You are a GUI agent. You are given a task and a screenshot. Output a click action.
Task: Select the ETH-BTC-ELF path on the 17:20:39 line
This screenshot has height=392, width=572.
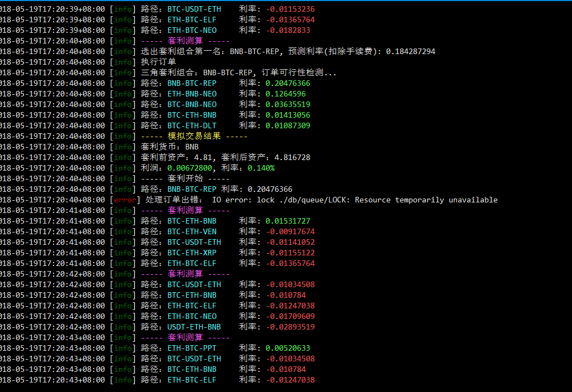point(192,20)
